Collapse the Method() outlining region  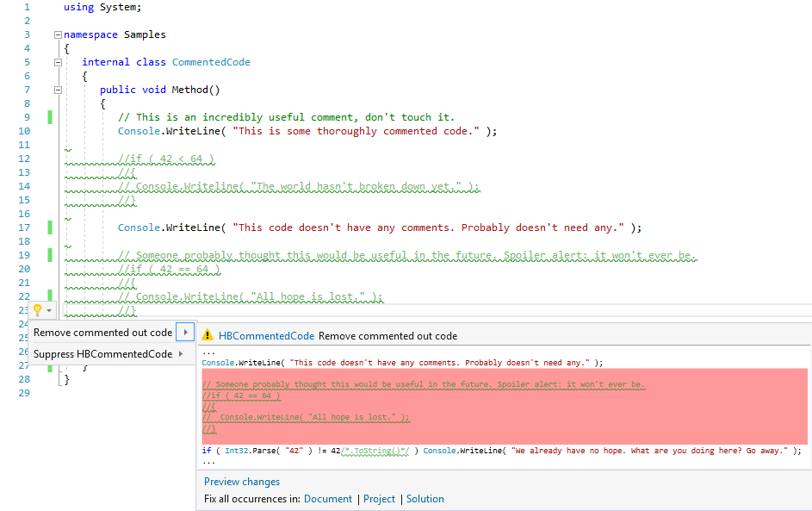58,90
